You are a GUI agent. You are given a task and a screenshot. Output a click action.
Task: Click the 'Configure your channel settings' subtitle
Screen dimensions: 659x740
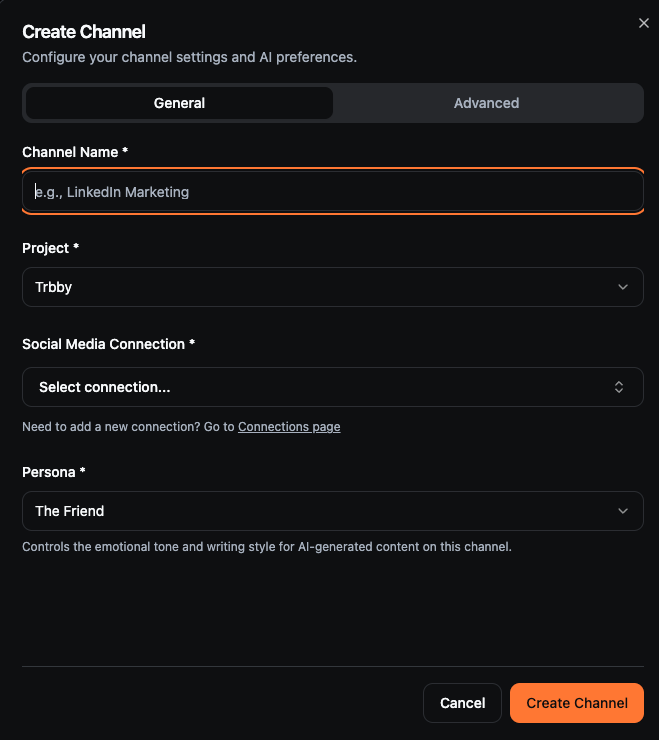click(x=189, y=57)
